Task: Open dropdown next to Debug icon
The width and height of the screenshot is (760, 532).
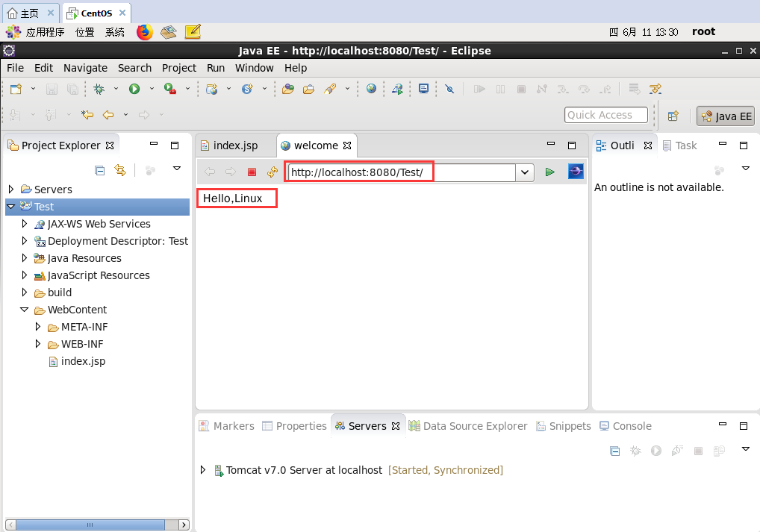Action: (116, 89)
